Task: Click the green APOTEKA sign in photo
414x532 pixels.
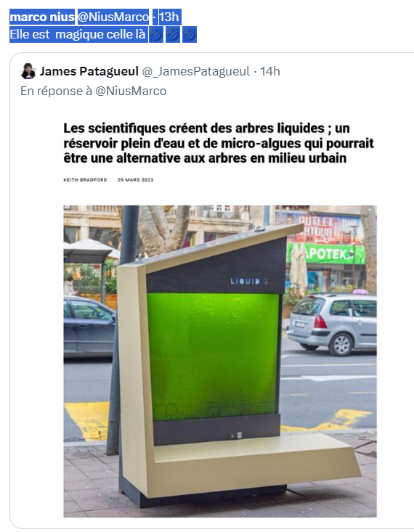Action: tap(326, 253)
